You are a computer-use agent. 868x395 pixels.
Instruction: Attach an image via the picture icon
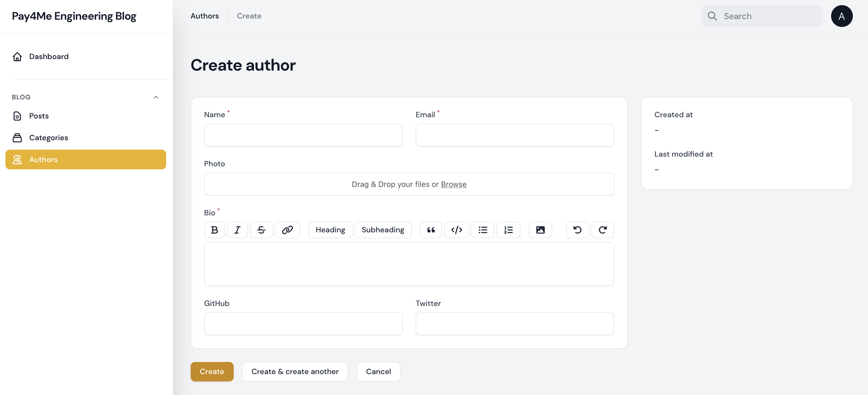coord(540,230)
